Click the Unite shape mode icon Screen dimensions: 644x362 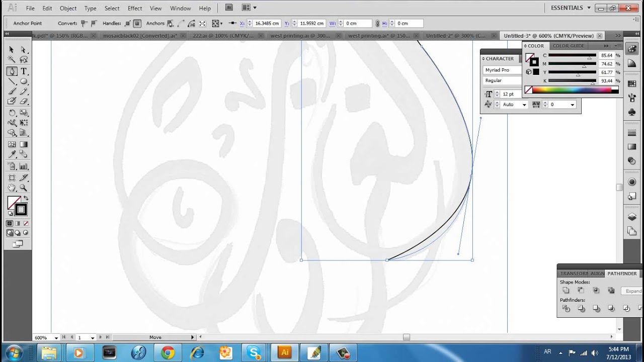tap(566, 291)
